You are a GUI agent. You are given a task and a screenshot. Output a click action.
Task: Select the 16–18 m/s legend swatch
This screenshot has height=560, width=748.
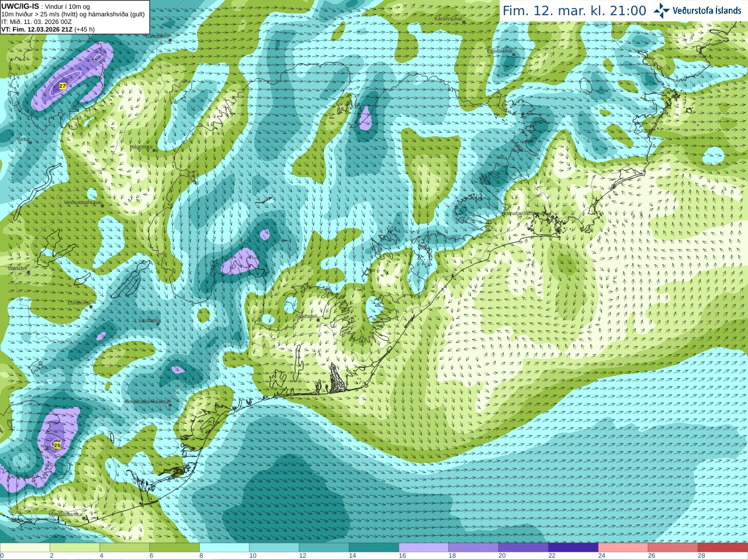pyautogui.click(x=424, y=548)
